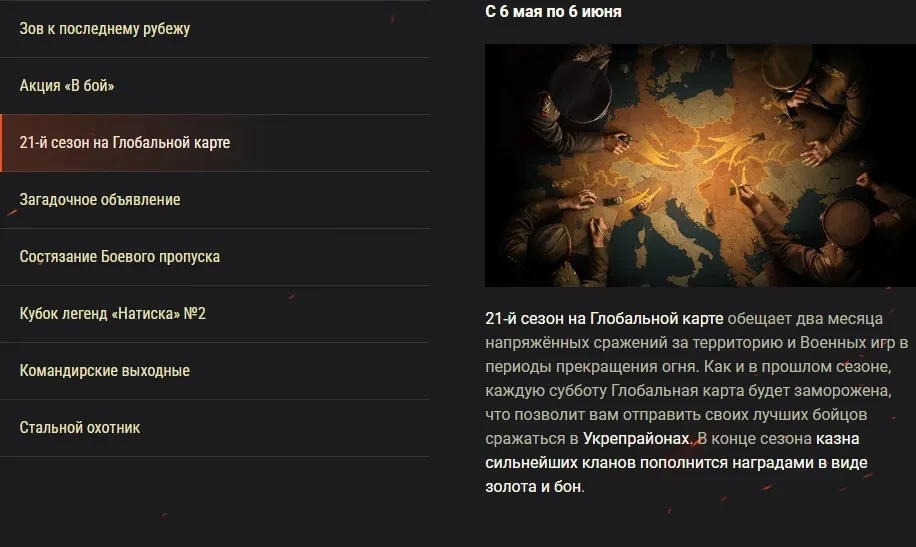This screenshot has width=916, height=547.
Task: Click the «периоды прекращения огня» sentence
Action: (591, 366)
